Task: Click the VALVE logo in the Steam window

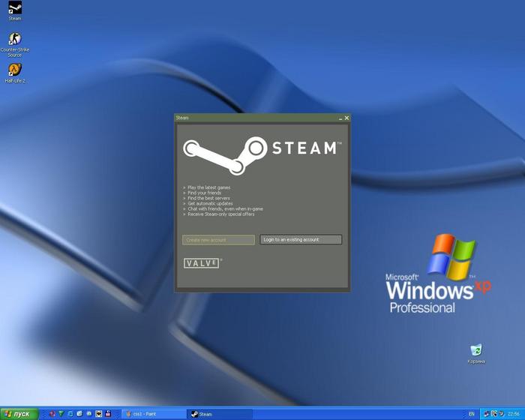Action: [202, 263]
